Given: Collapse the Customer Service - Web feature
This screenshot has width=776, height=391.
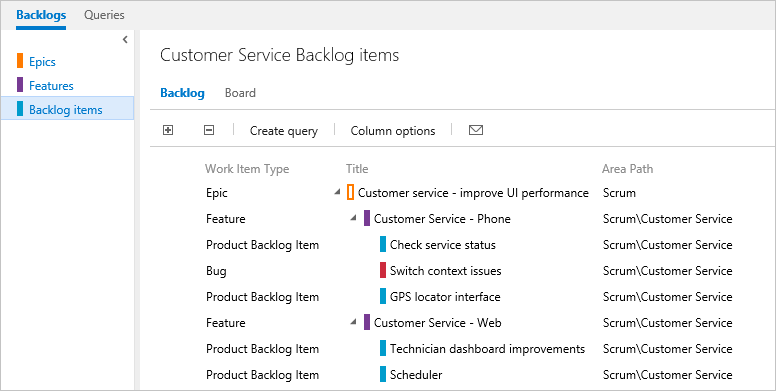Looking at the screenshot, I should [353, 322].
